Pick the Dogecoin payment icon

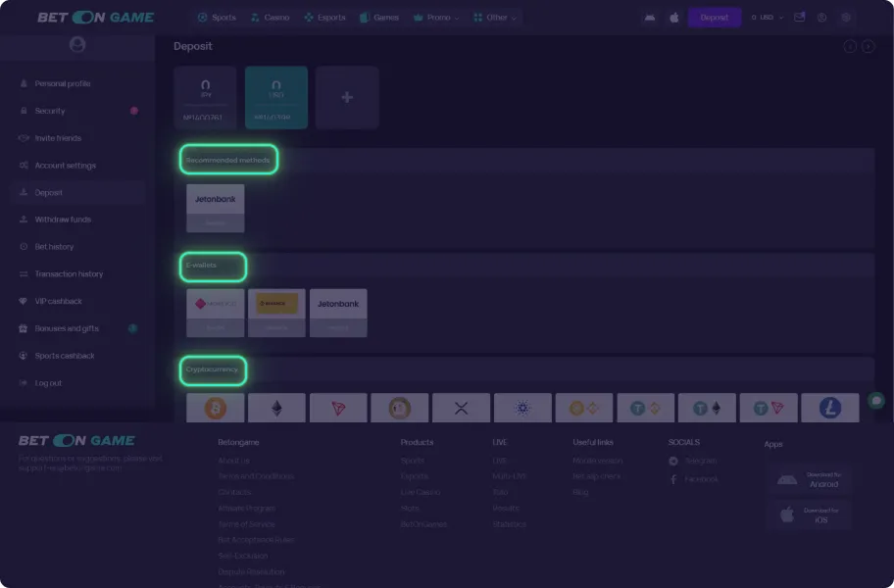[x=399, y=408]
